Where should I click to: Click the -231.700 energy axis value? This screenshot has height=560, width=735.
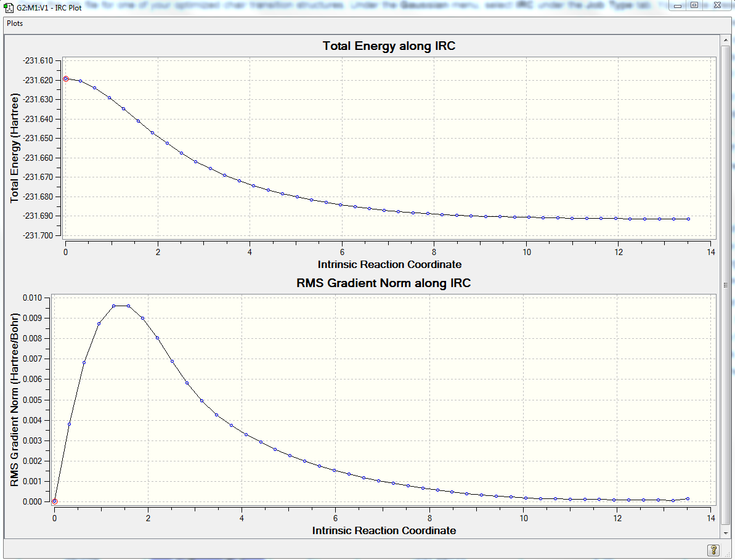click(38, 235)
